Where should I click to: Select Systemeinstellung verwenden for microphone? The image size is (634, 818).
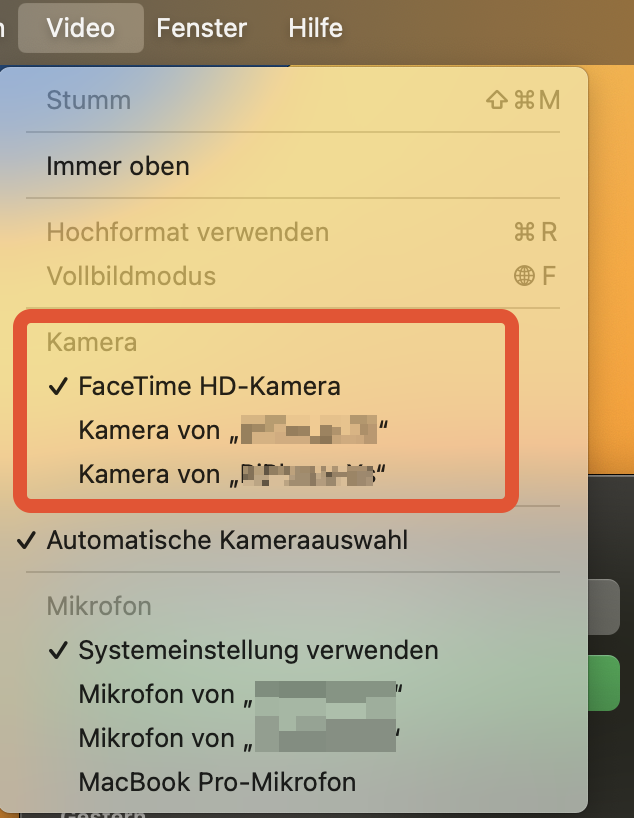click(x=258, y=650)
